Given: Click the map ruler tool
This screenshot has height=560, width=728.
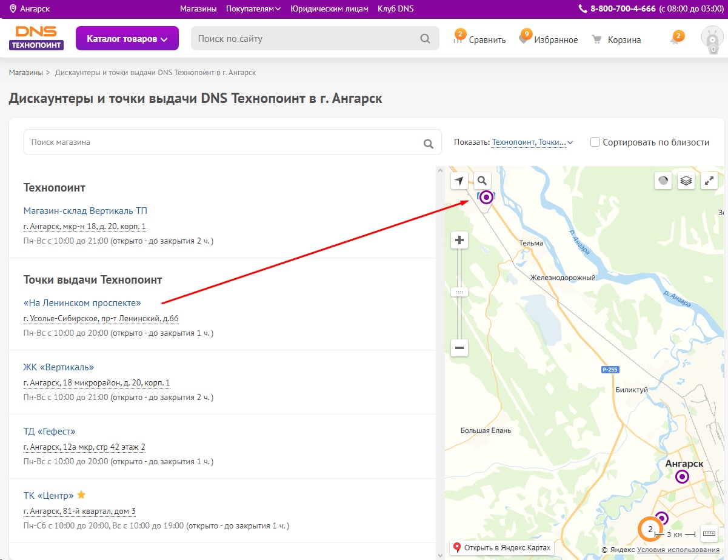Looking at the screenshot, I should 709,533.
